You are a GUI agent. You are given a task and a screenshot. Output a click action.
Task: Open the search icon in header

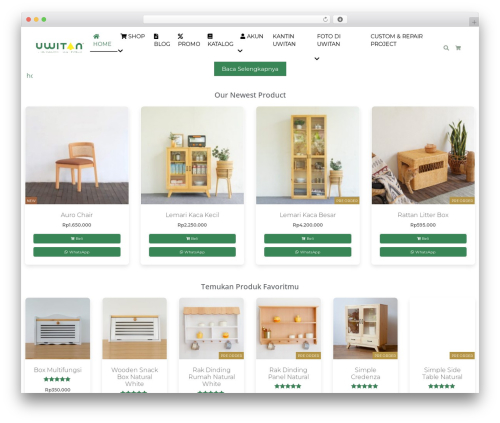446,48
